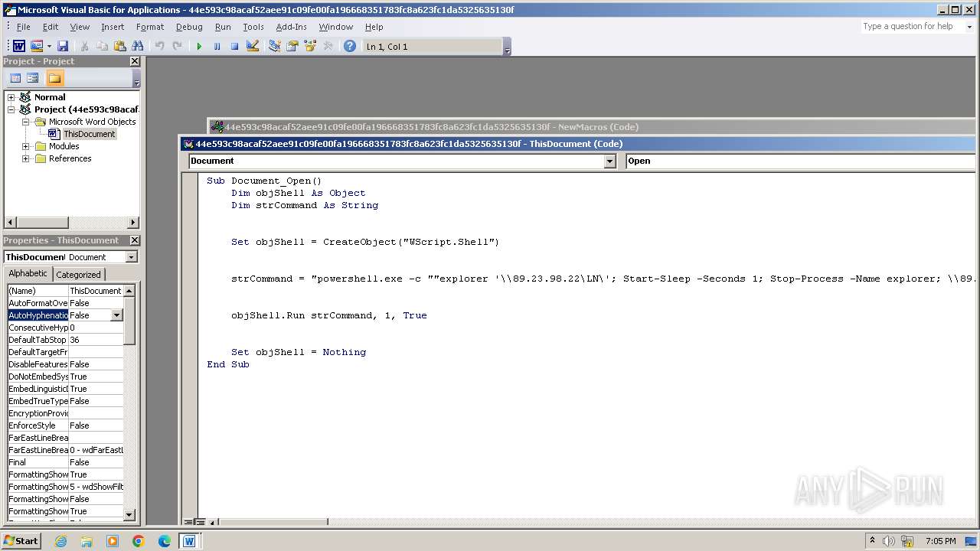The image size is (980, 551).
Task: Open the View menu
Action: [80, 27]
